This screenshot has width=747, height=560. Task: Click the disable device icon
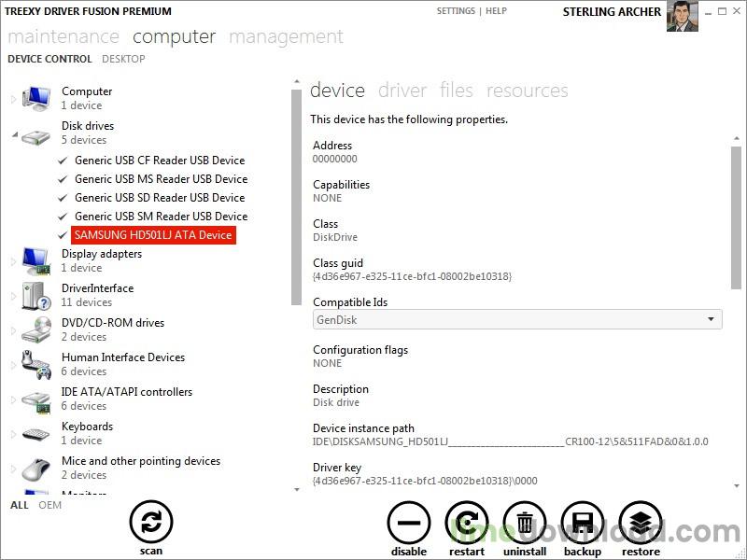tap(409, 523)
